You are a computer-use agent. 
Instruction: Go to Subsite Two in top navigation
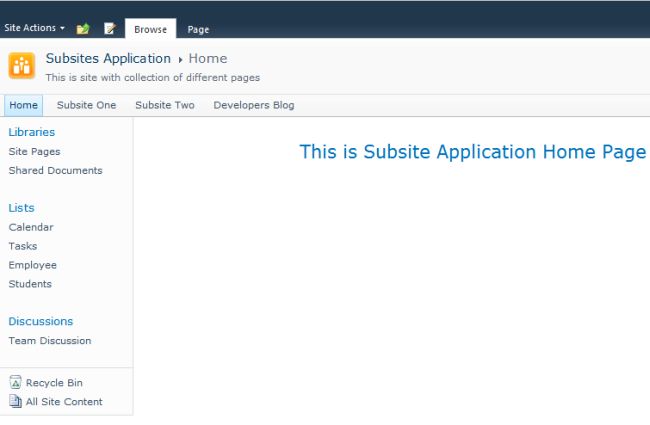pyautogui.click(x=165, y=105)
